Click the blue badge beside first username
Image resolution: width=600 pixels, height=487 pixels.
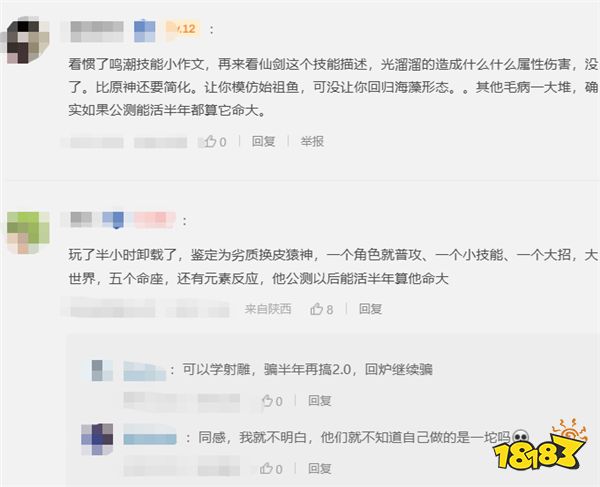[145, 31]
